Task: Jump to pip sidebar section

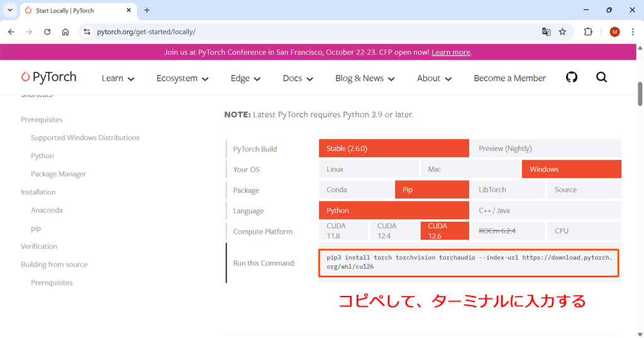Action: coord(36,229)
